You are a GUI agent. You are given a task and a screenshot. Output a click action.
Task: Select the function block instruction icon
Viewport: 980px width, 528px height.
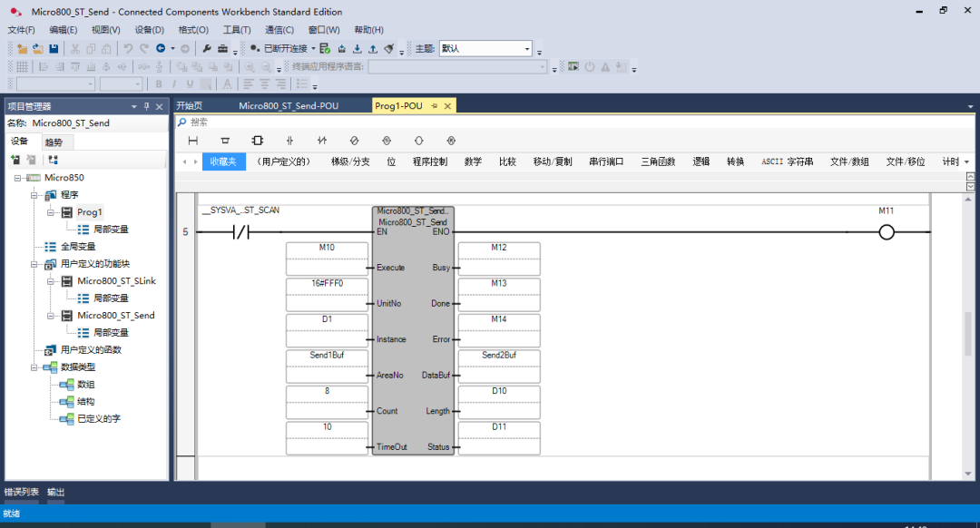click(x=257, y=141)
